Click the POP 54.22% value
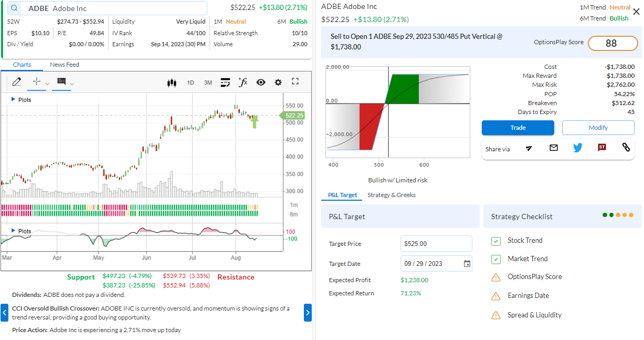This screenshot has width=644, height=340. 625,94
